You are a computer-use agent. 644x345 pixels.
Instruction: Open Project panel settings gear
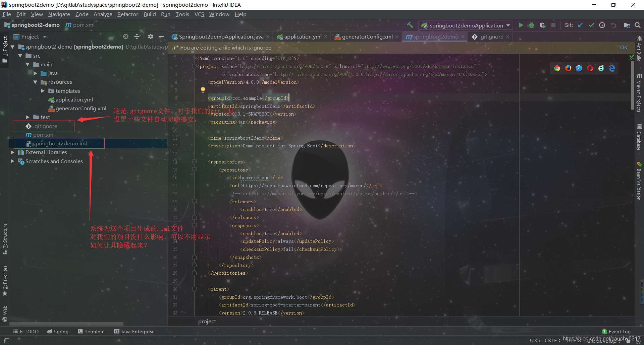[151, 37]
